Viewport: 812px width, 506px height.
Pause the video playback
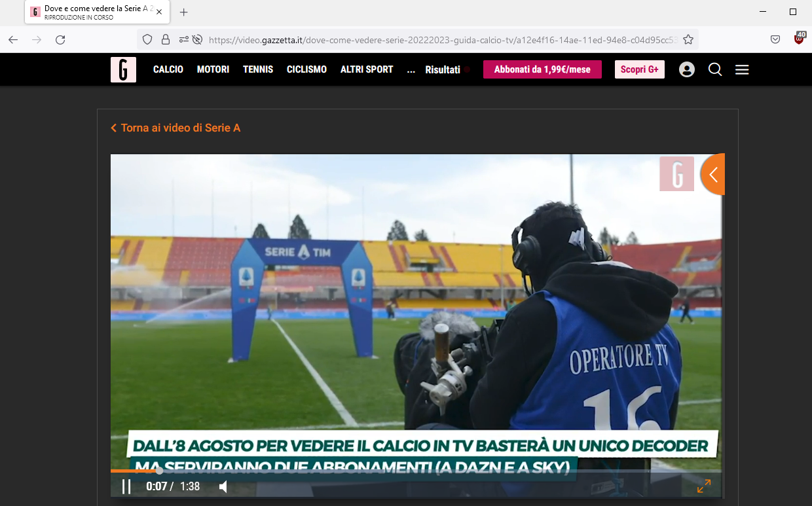[x=126, y=486]
